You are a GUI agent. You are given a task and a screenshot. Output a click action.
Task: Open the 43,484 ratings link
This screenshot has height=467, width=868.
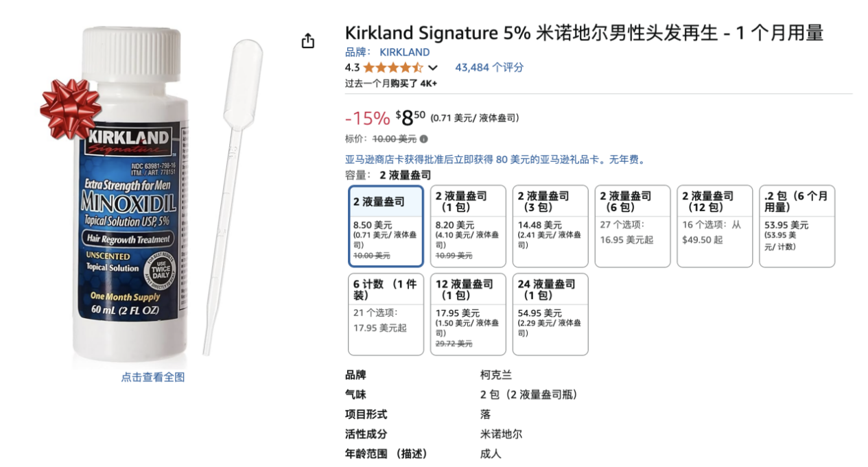point(489,67)
